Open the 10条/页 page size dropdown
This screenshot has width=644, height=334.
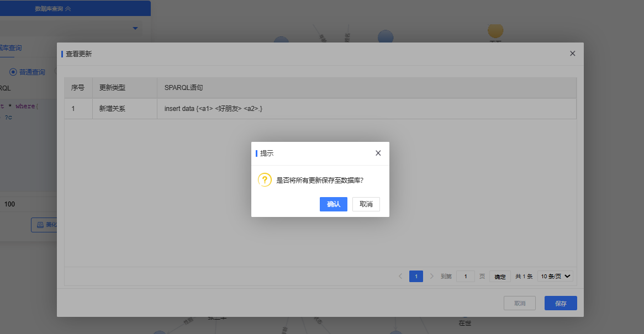pyautogui.click(x=555, y=276)
